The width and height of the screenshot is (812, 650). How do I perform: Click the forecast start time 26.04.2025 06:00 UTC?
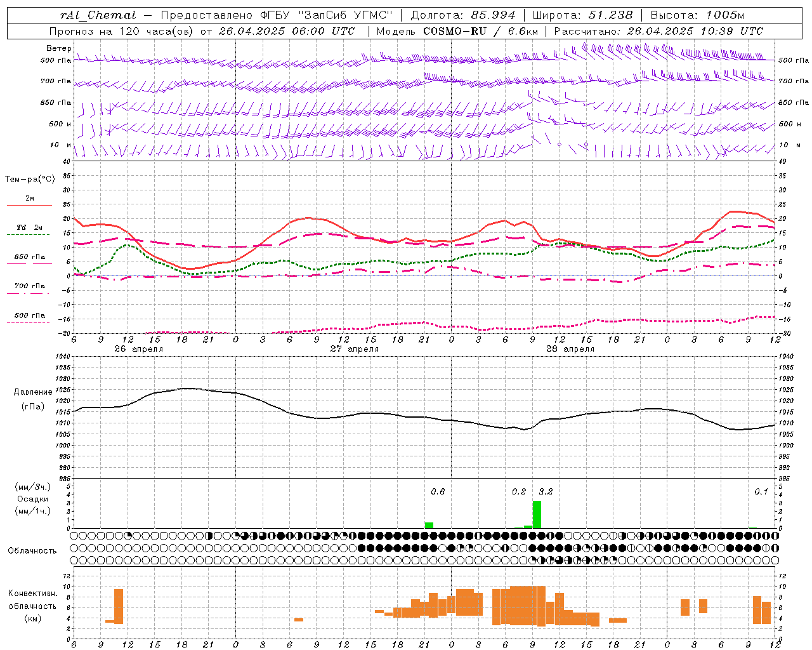coord(286,31)
